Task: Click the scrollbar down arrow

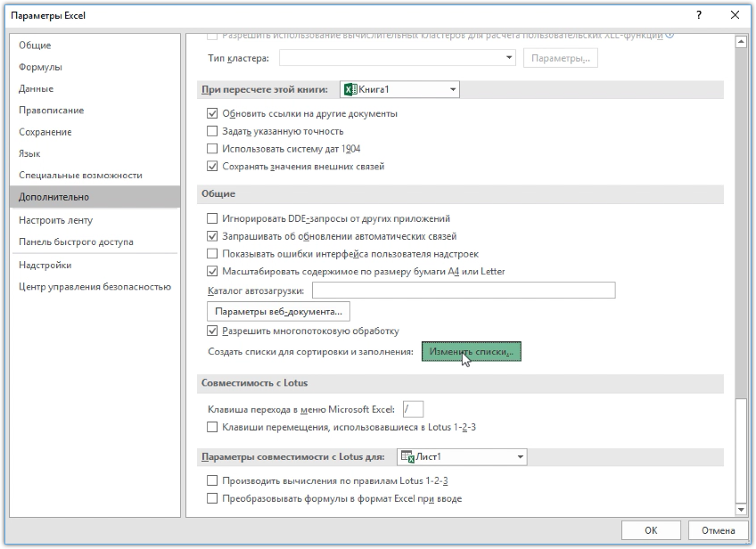Action: click(x=741, y=509)
